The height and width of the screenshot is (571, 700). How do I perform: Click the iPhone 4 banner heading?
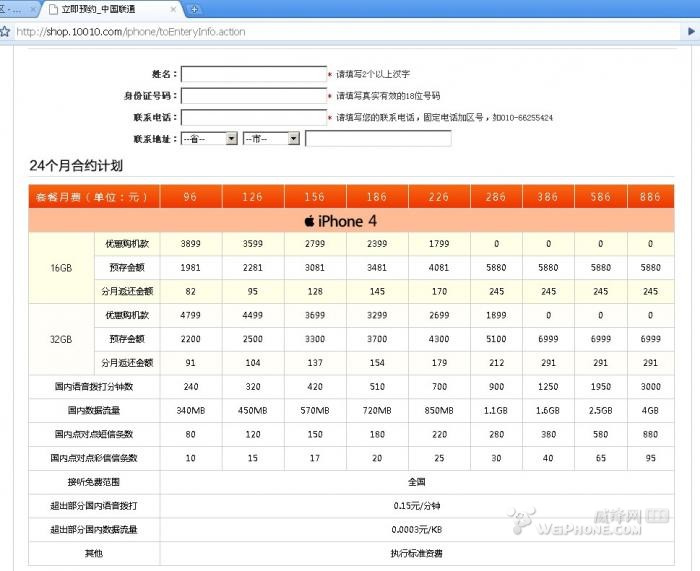(x=341, y=221)
